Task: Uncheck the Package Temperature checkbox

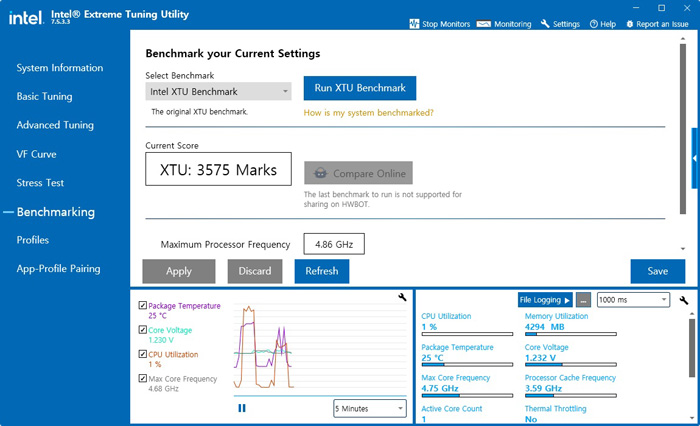Action: (143, 305)
